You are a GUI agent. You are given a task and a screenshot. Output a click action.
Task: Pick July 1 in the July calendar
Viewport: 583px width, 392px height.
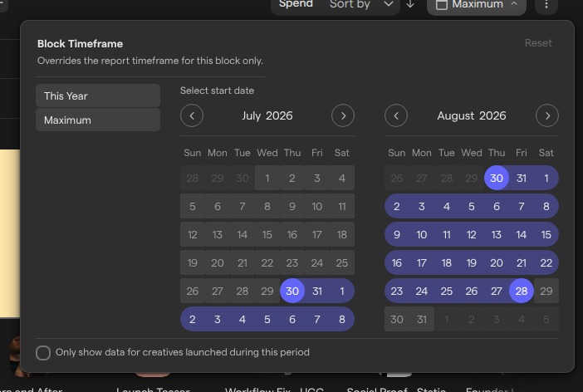(267, 179)
